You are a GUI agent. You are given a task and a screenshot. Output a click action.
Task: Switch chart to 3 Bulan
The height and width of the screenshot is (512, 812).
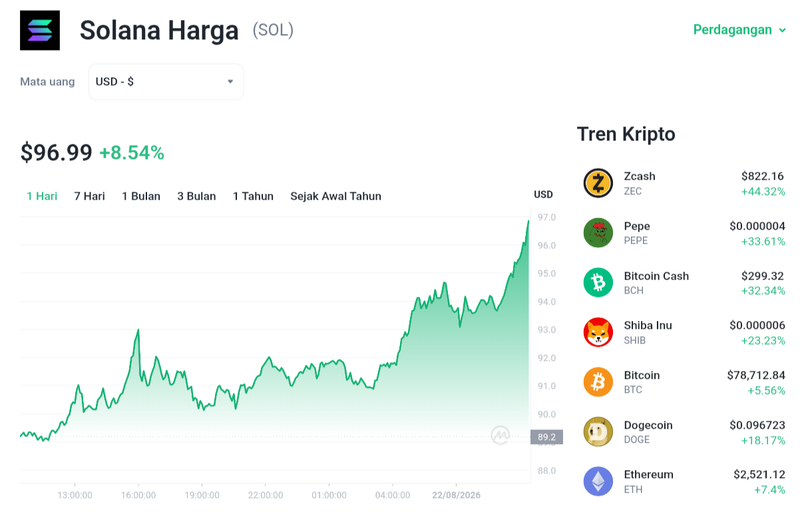click(196, 196)
